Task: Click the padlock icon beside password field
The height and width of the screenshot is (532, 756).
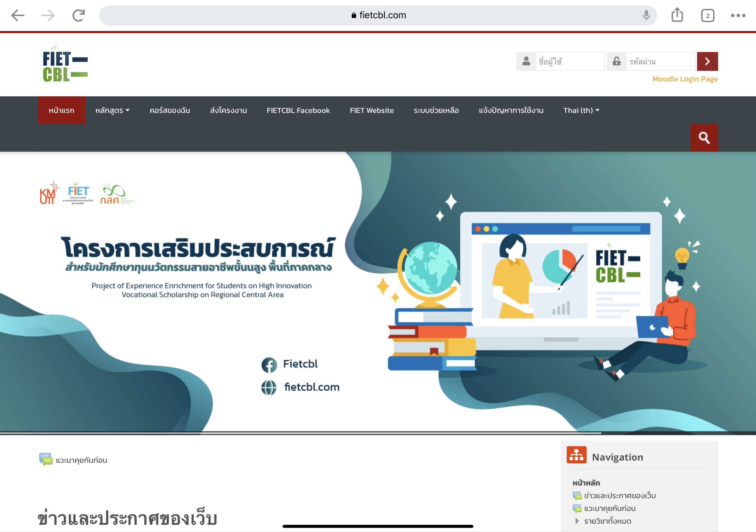Action: click(x=616, y=61)
